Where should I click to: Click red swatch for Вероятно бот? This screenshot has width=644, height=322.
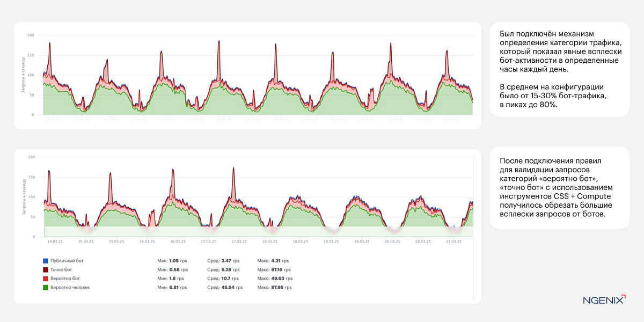(45, 279)
